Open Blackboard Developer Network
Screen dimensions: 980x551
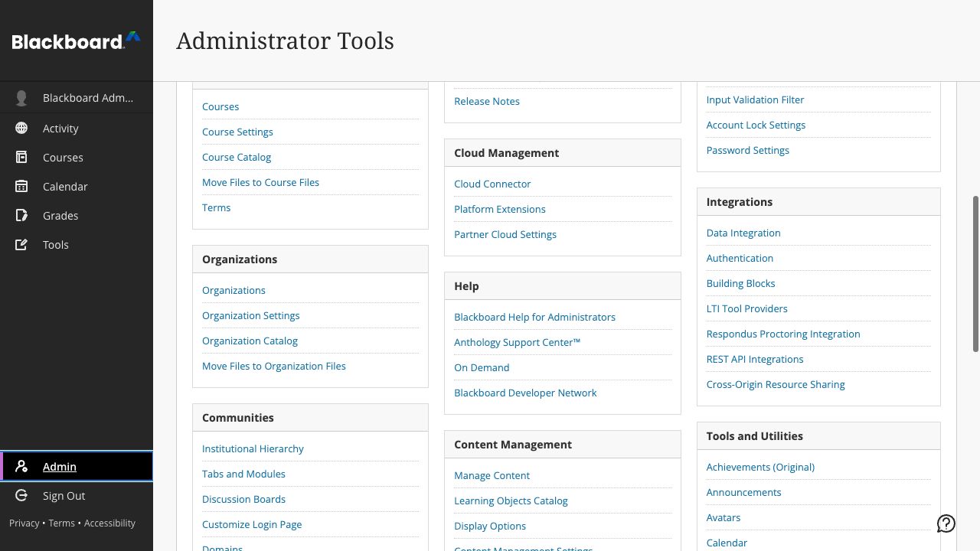tap(525, 393)
